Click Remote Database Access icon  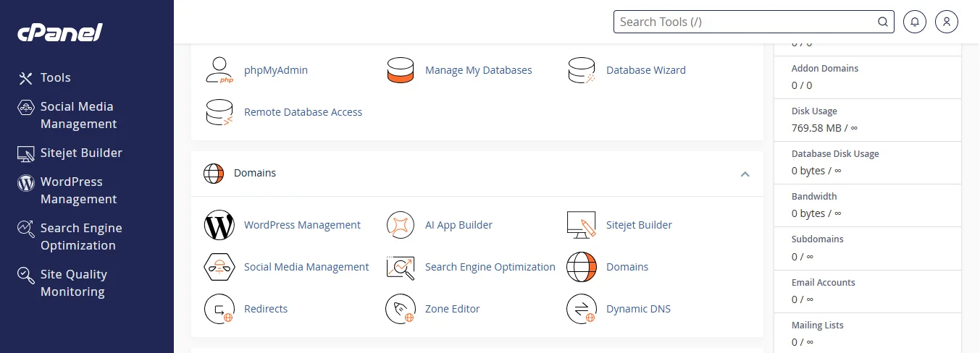click(x=219, y=112)
